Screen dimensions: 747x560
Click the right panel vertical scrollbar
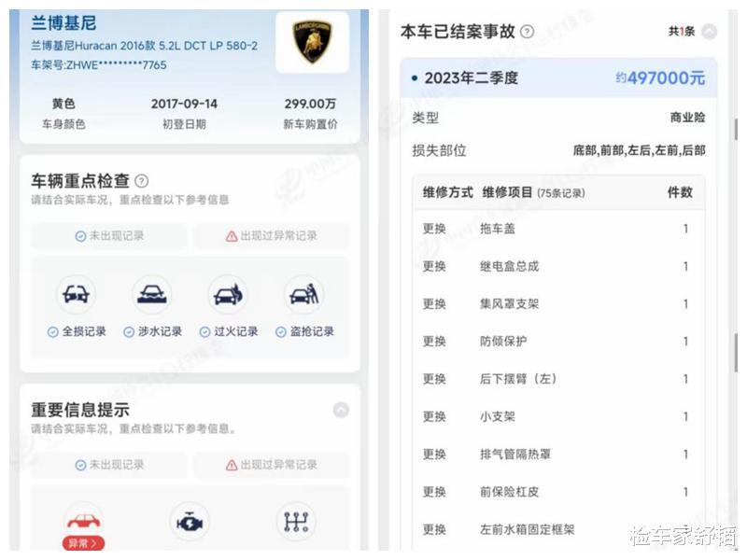[737, 353]
